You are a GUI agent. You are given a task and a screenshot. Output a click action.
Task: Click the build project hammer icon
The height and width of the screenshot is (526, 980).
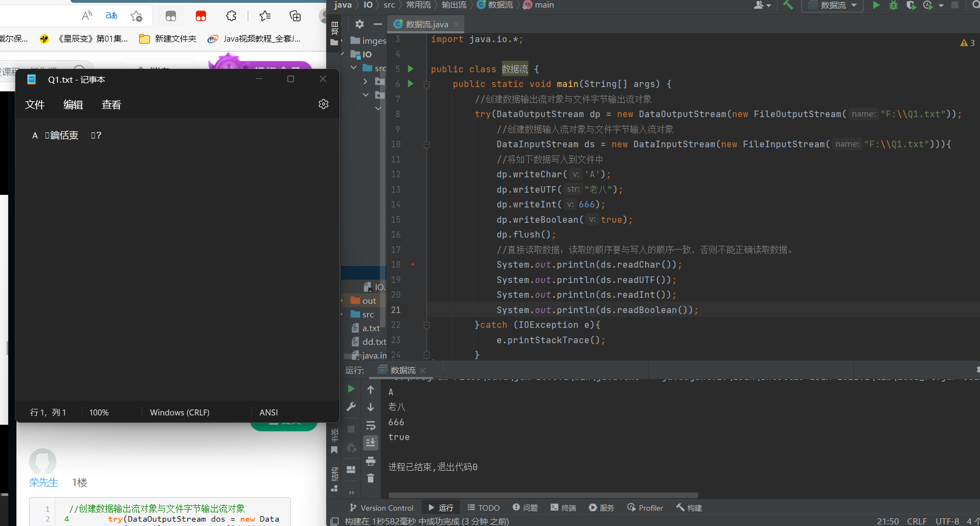pos(788,5)
